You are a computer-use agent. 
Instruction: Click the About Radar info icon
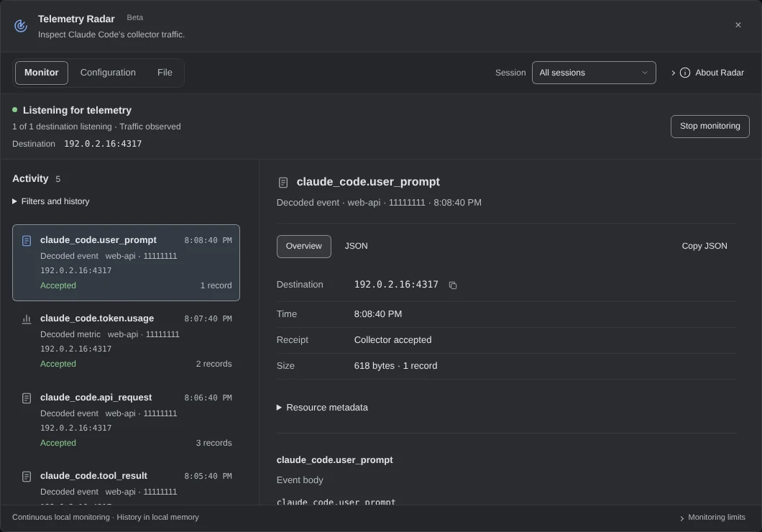coord(685,73)
